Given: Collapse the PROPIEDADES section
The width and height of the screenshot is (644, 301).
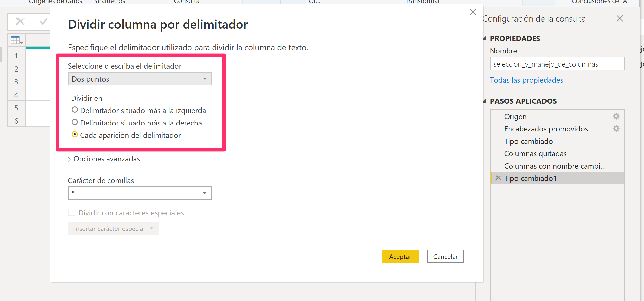Looking at the screenshot, I should 484,38.
